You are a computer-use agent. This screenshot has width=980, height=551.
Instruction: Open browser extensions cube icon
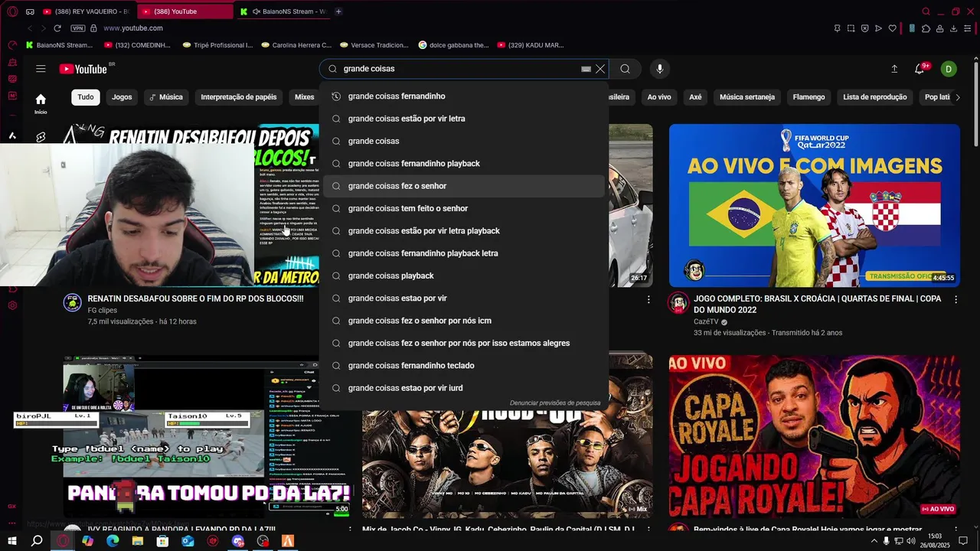(926, 28)
